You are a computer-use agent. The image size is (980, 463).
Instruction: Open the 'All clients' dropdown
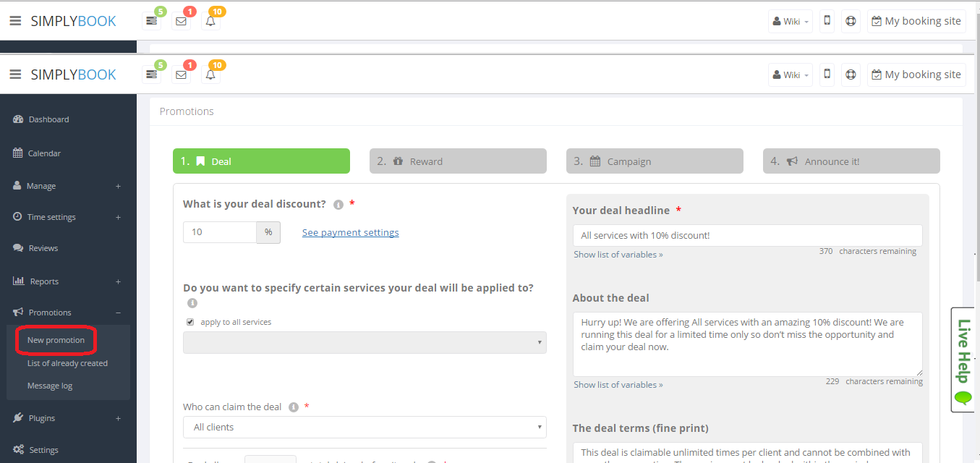tap(365, 428)
